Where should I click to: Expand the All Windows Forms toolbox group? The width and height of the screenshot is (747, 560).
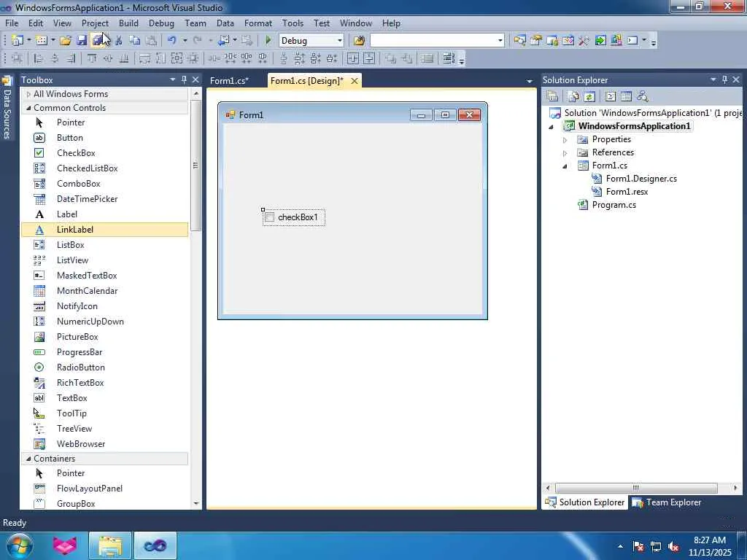28,94
